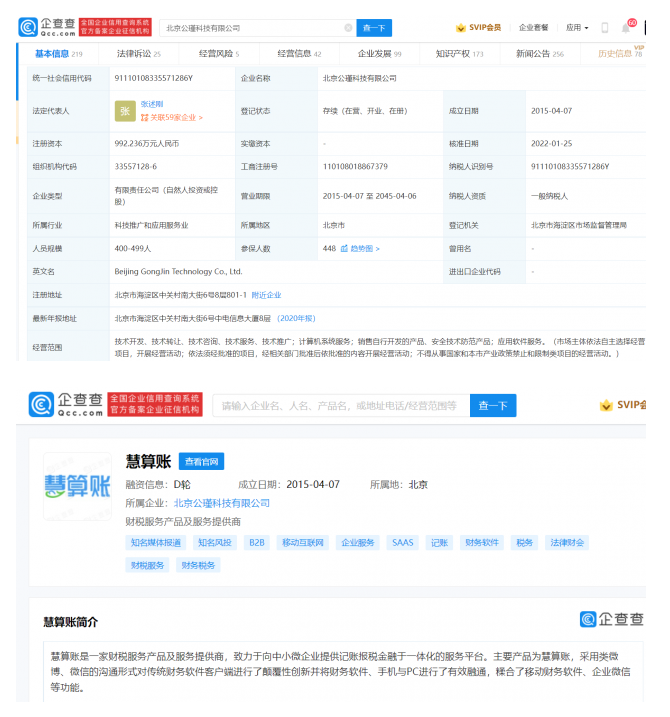Click the (2020年报) link

point(296,318)
